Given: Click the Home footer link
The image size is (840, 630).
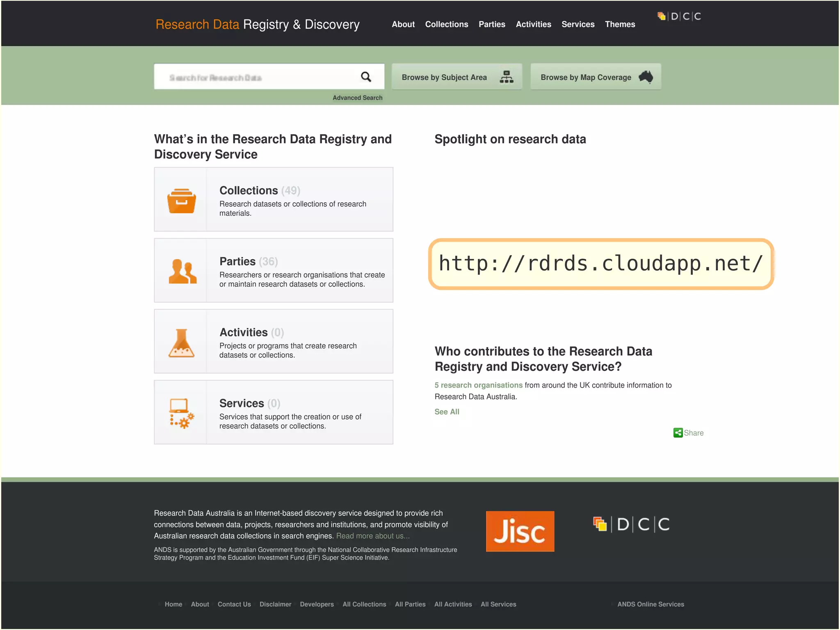Looking at the screenshot, I should (x=173, y=604).
